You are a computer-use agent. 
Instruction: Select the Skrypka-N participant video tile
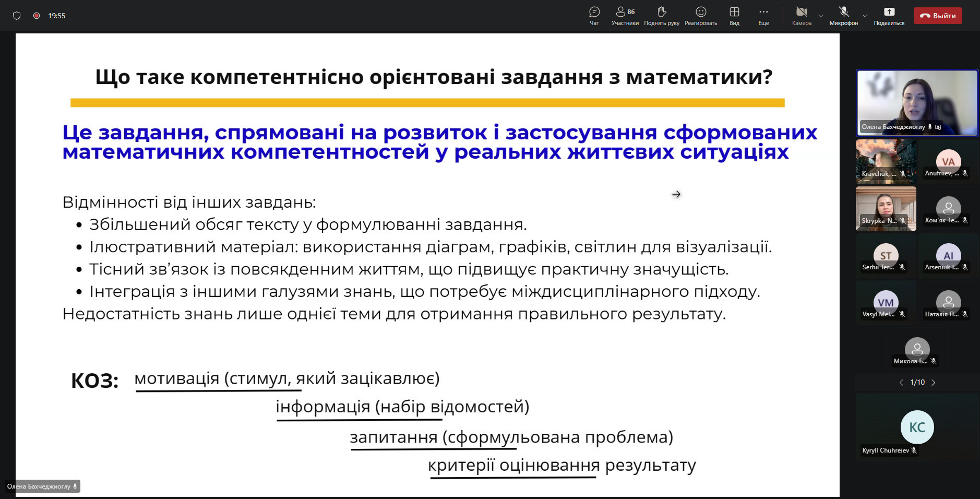coord(886,209)
